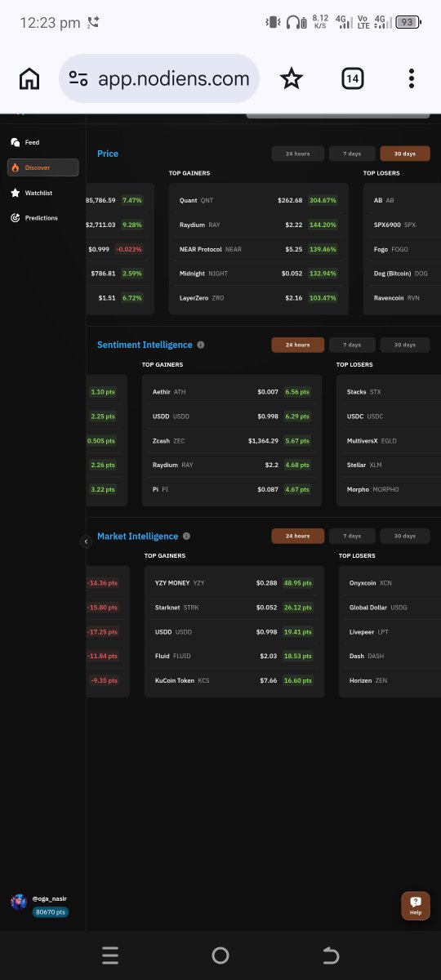441x980 pixels.
Task: Click the Sentiment Intelligence heading
Action: click(x=145, y=345)
